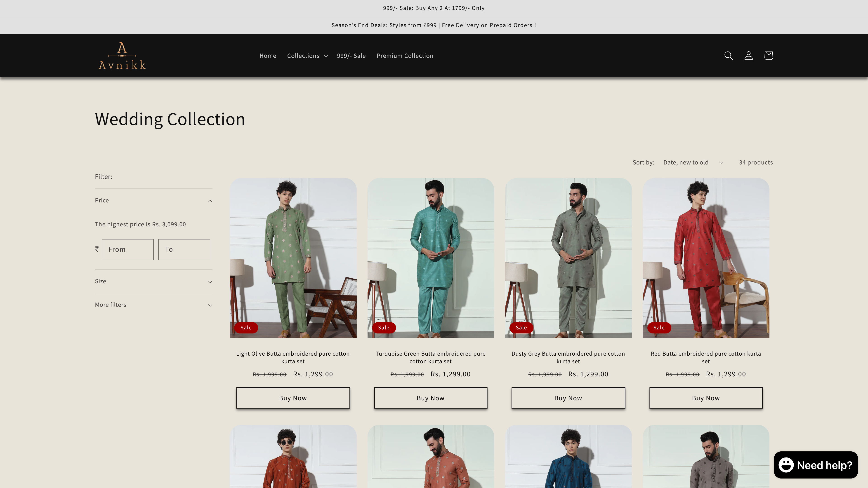Screen dimensions: 868x488
Task: Click Season's End Deals announcement text
Action: (x=434, y=25)
